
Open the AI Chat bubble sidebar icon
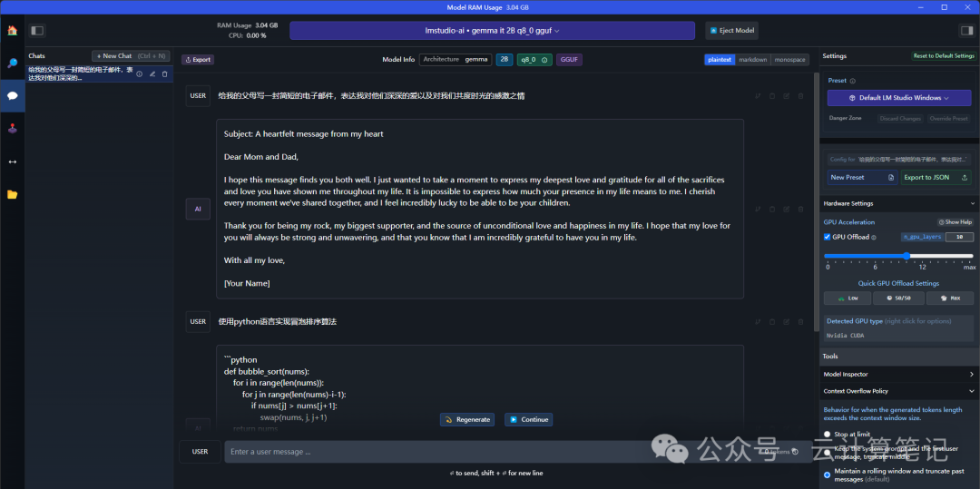[13, 95]
